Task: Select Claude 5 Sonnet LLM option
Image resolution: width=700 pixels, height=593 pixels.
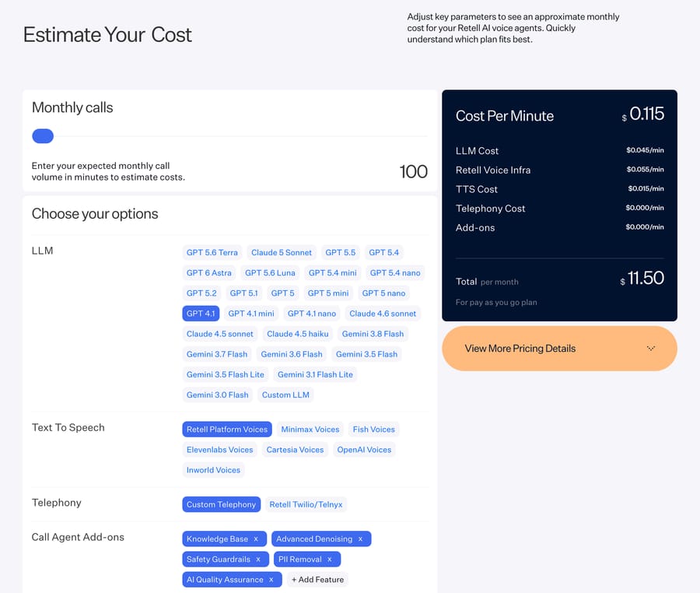Action: 282,253
